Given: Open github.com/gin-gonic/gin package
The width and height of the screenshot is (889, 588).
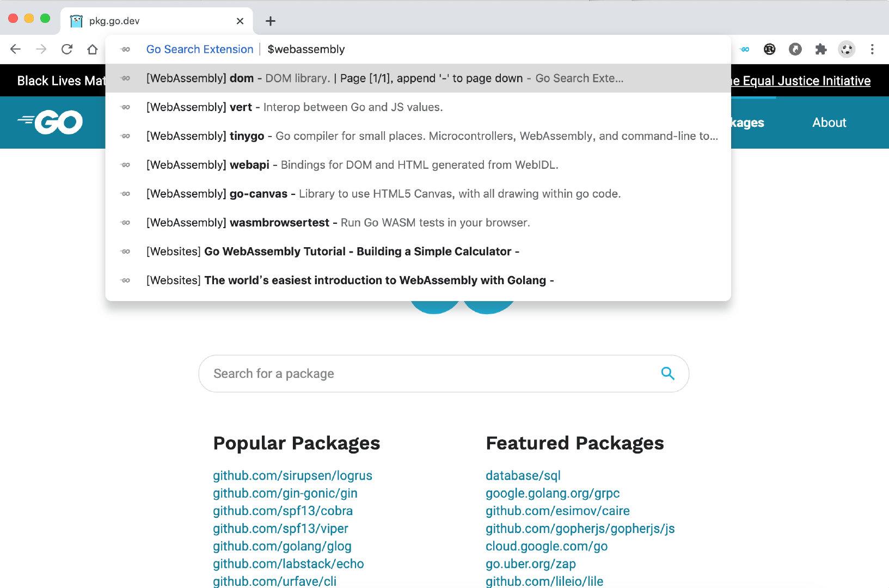Looking at the screenshot, I should pyautogui.click(x=285, y=493).
